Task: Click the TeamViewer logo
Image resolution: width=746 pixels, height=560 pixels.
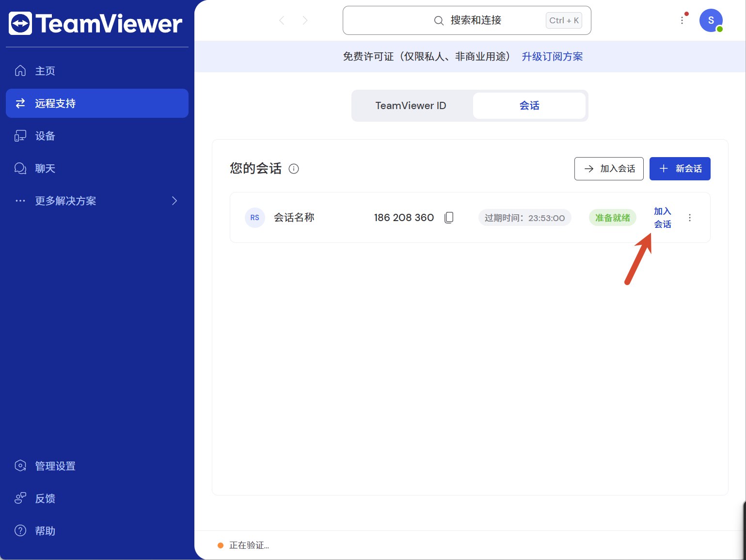Action: (95, 23)
